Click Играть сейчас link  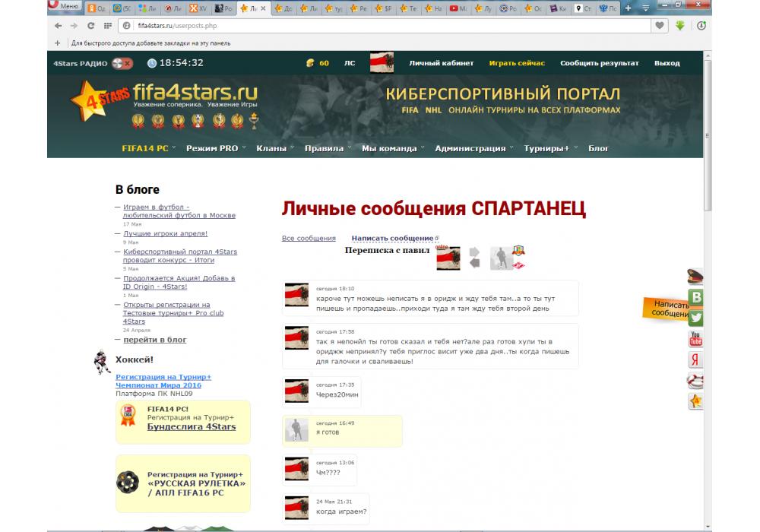(x=517, y=63)
